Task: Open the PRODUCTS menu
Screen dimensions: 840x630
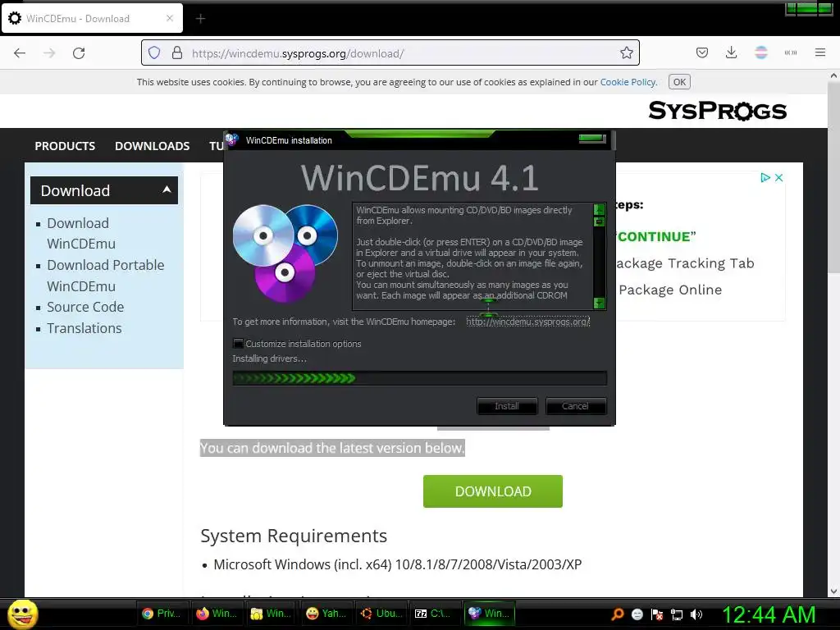Action: point(65,146)
